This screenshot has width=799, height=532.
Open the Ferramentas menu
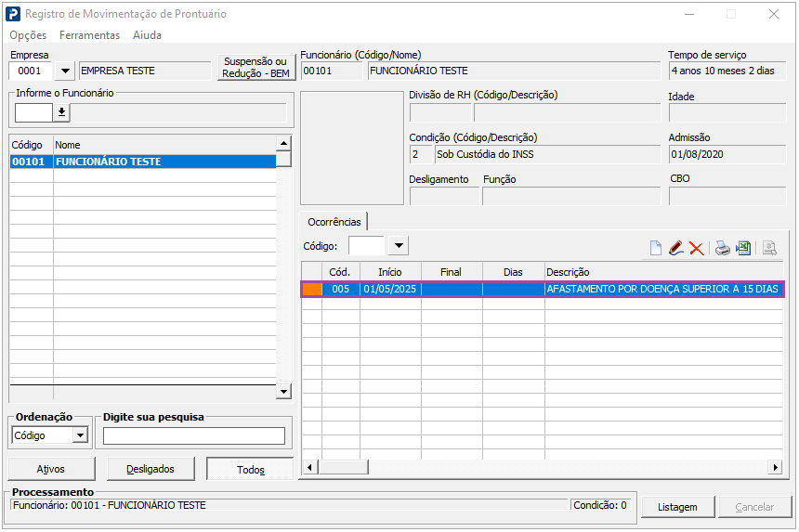pyautogui.click(x=90, y=35)
